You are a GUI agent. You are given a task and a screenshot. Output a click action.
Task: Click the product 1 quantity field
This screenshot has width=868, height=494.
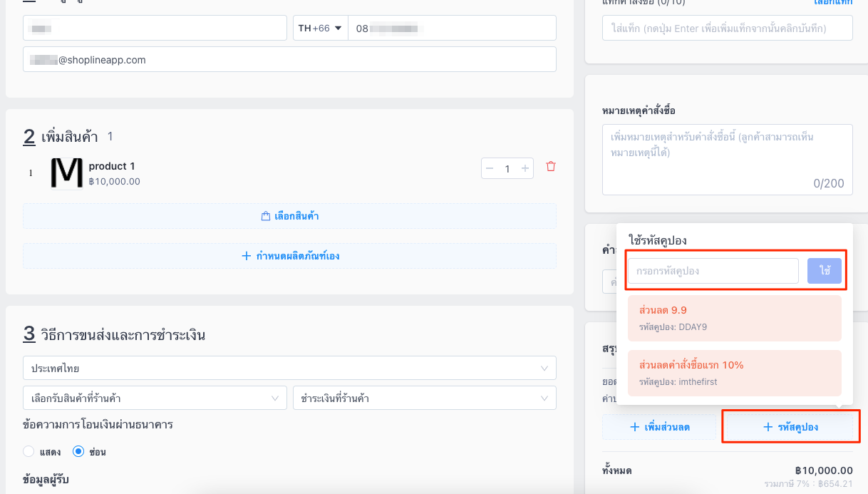(507, 169)
